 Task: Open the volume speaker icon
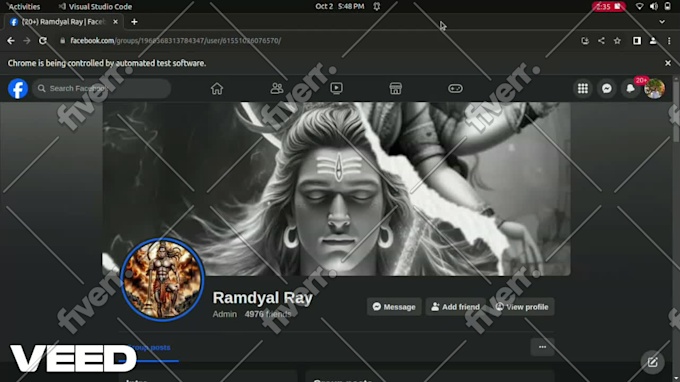(654, 7)
